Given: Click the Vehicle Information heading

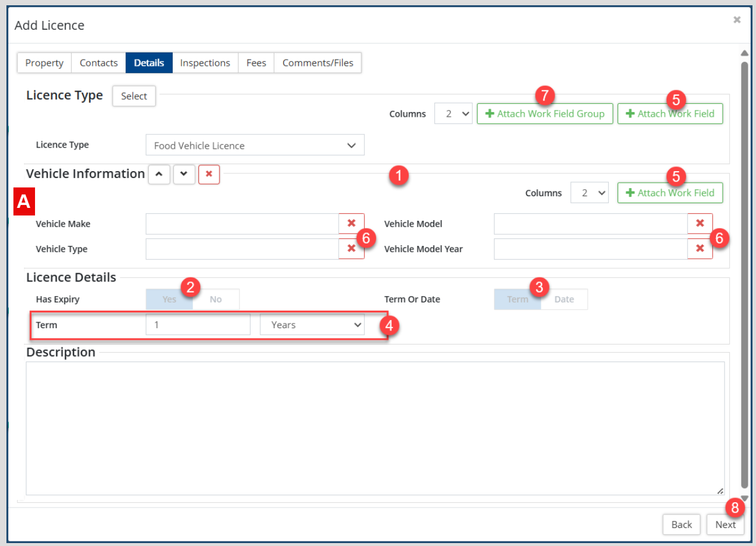Looking at the screenshot, I should tap(85, 173).
